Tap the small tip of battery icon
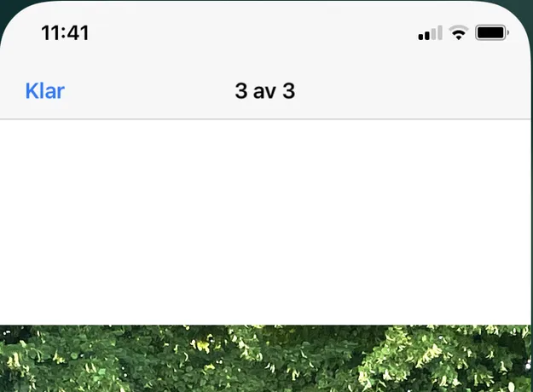Viewport: 533px width, 392px height. 508,32
